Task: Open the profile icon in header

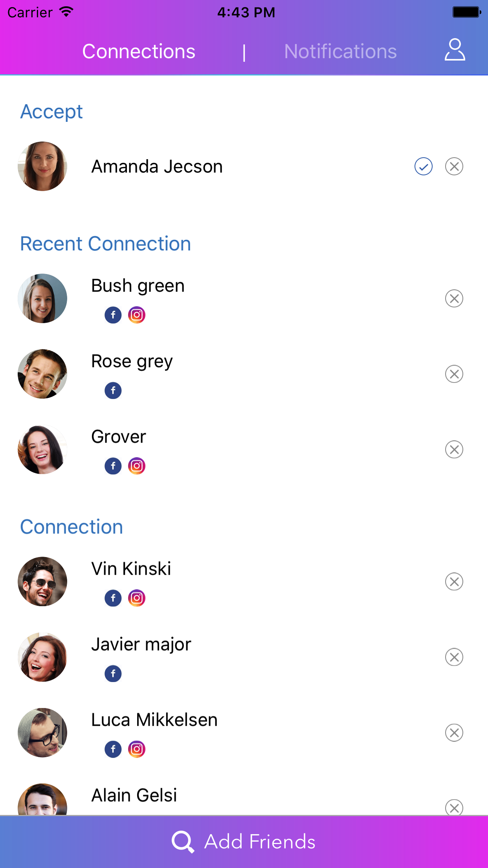Action: tap(455, 50)
